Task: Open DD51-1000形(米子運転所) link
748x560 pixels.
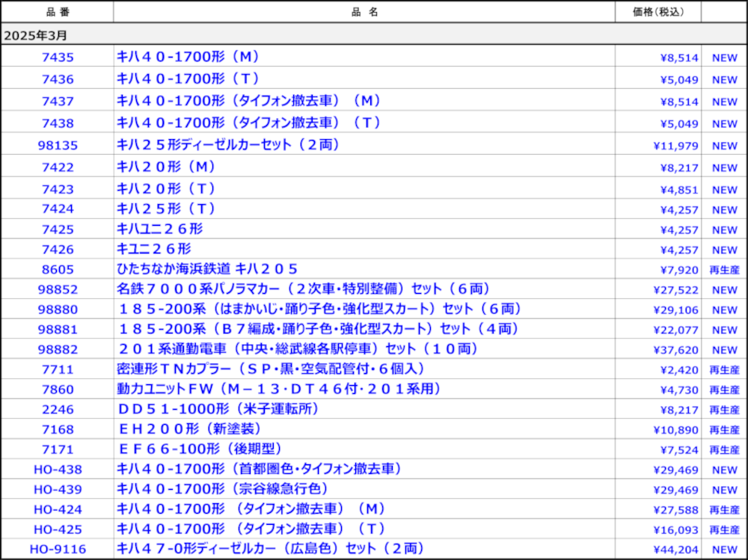Action: pyautogui.click(x=218, y=409)
